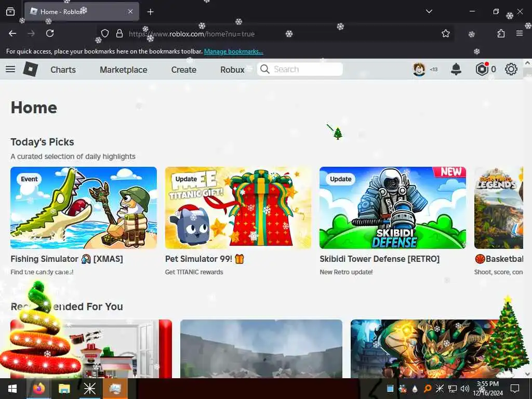
Task: Go to the Create section
Action: click(183, 70)
